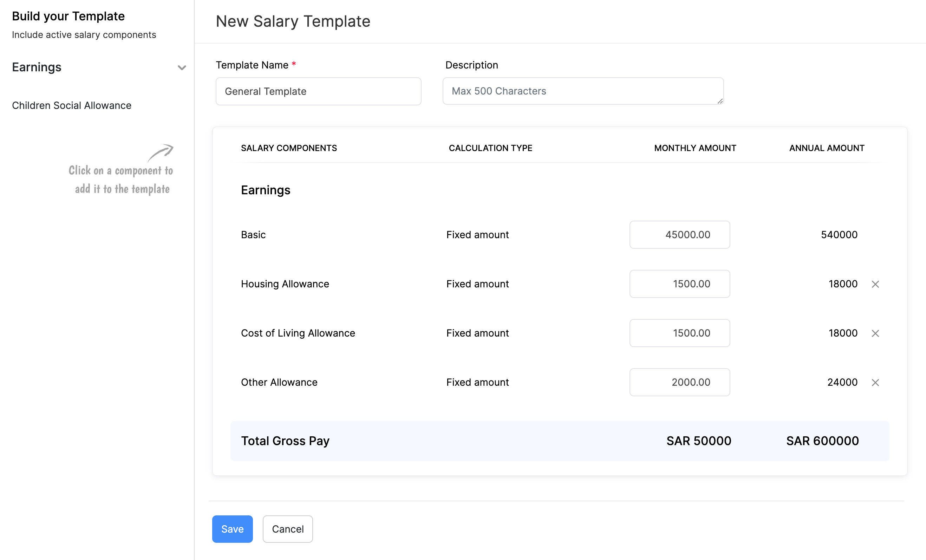Image resolution: width=926 pixels, height=560 pixels.
Task: Change the Cost of Living Allowance amount
Action: coord(679,333)
